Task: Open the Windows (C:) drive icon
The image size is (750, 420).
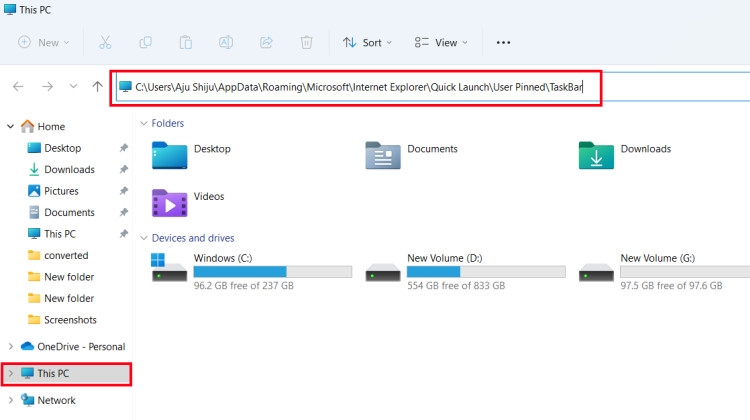Action: pos(169,267)
